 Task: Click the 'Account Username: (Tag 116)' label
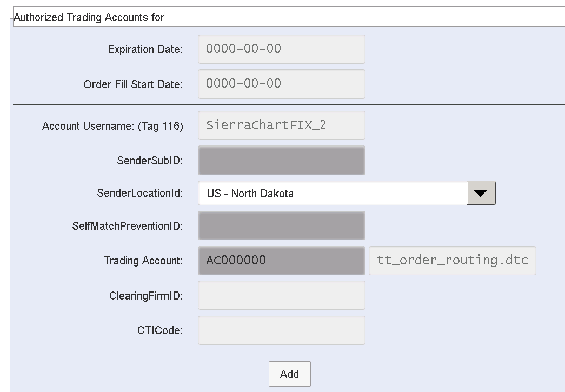pos(112,126)
